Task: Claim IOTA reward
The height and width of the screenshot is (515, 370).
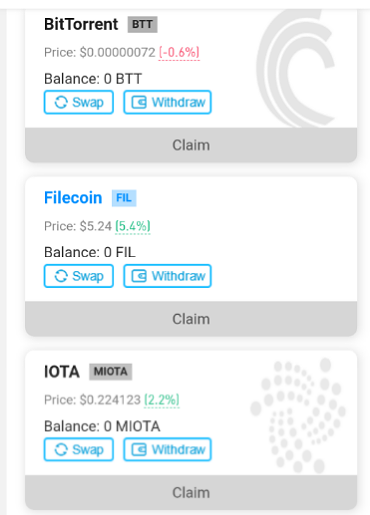Action: 191,493
